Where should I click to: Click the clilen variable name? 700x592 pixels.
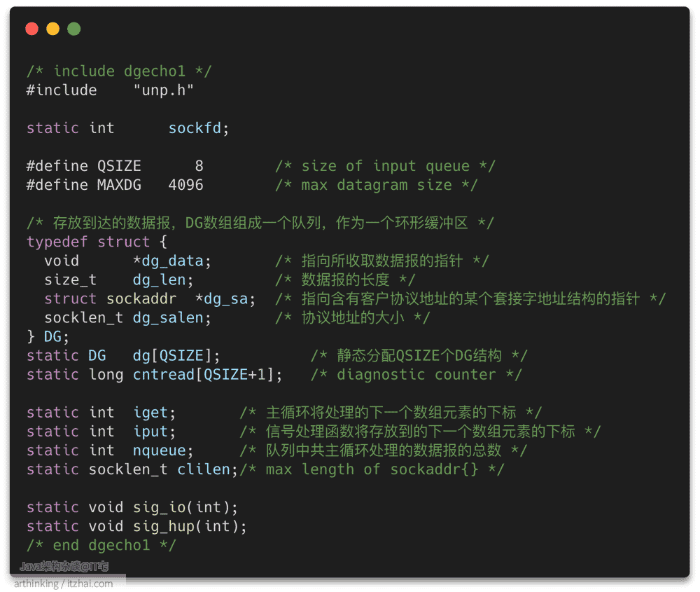(203, 469)
